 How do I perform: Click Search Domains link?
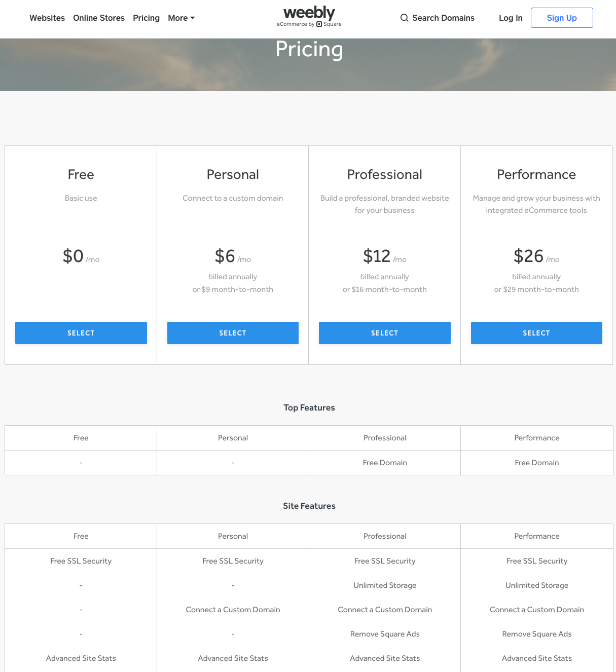pos(443,18)
